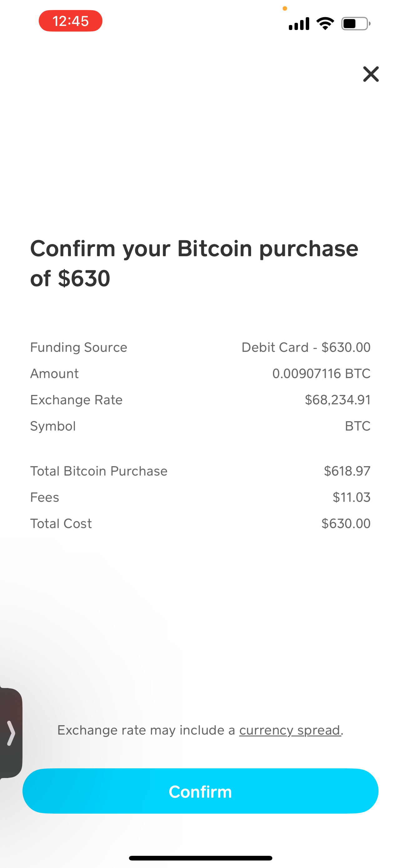Tap the Exchange Rate label

pos(77,400)
